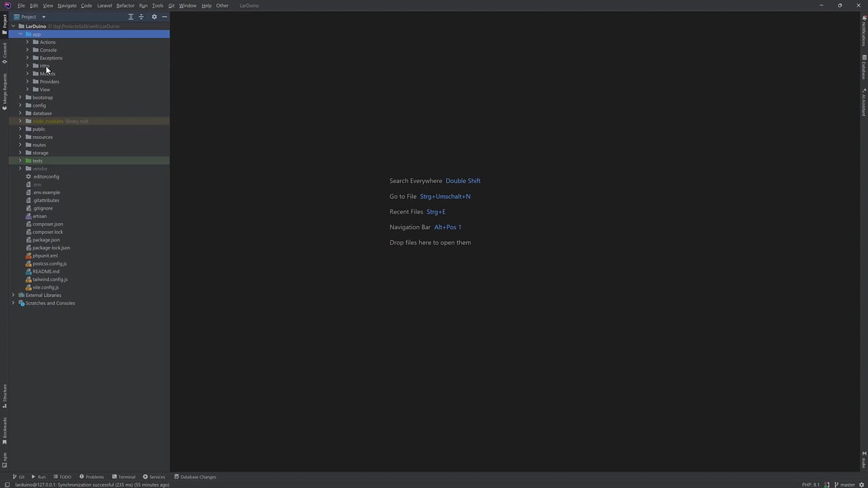This screenshot has width=868, height=488.
Task: Expand the Actions folder
Action: pyautogui.click(x=28, y=42)
